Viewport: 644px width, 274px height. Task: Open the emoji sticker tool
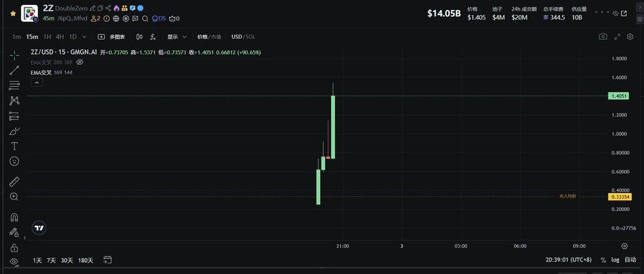[14, 161]
